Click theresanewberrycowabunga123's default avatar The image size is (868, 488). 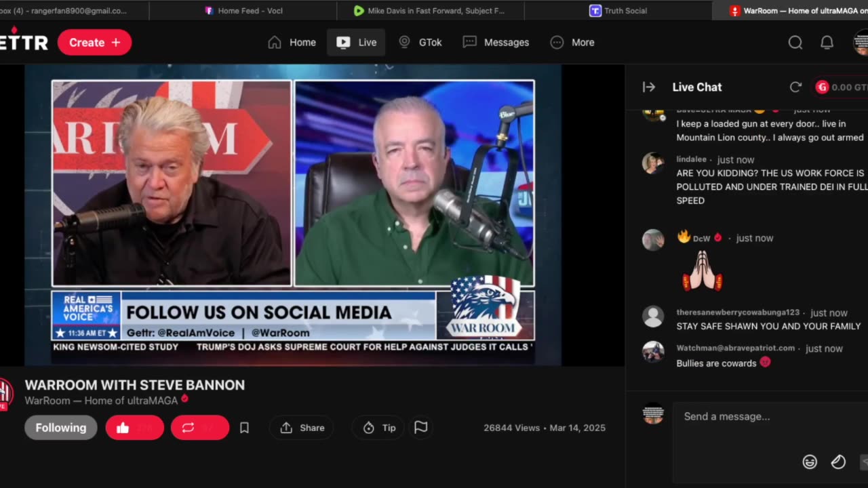[x=653, y=316]
